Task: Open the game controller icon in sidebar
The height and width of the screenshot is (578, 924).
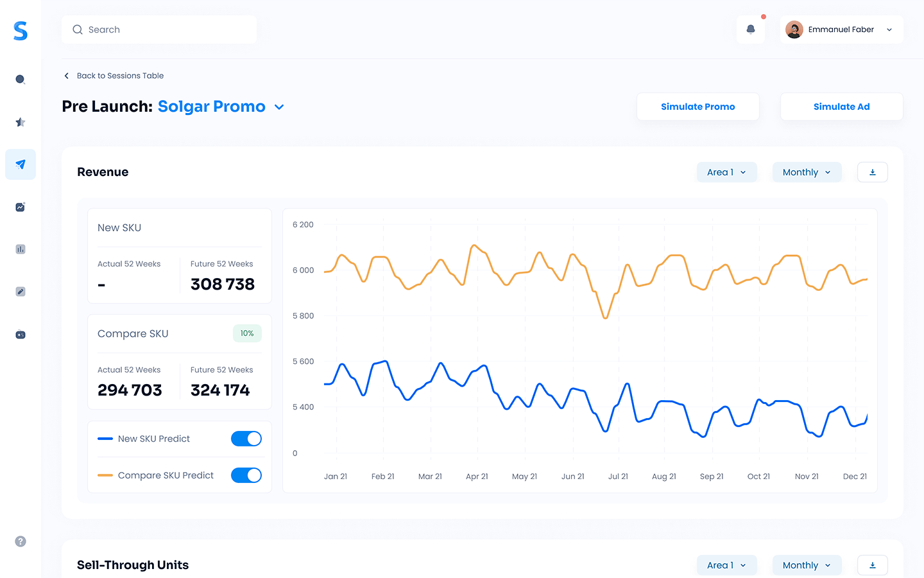Action: coord(21,335)
